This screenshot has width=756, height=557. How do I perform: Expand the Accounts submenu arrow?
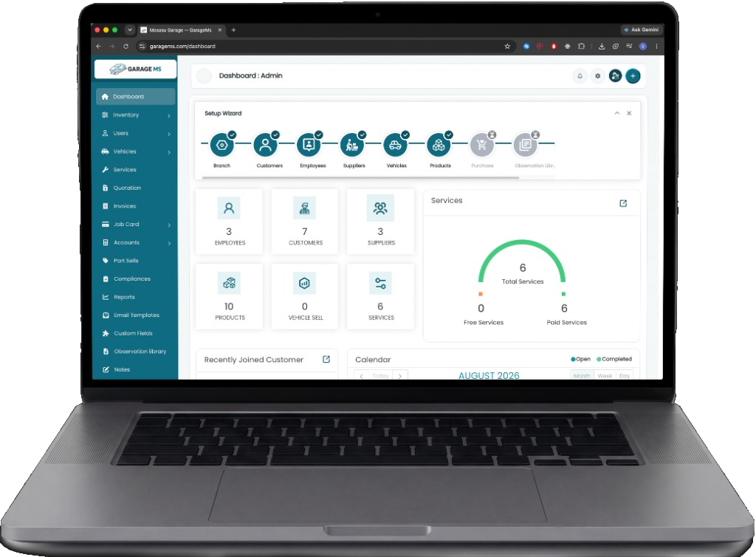pyautogui.click(x=169, y=243)
